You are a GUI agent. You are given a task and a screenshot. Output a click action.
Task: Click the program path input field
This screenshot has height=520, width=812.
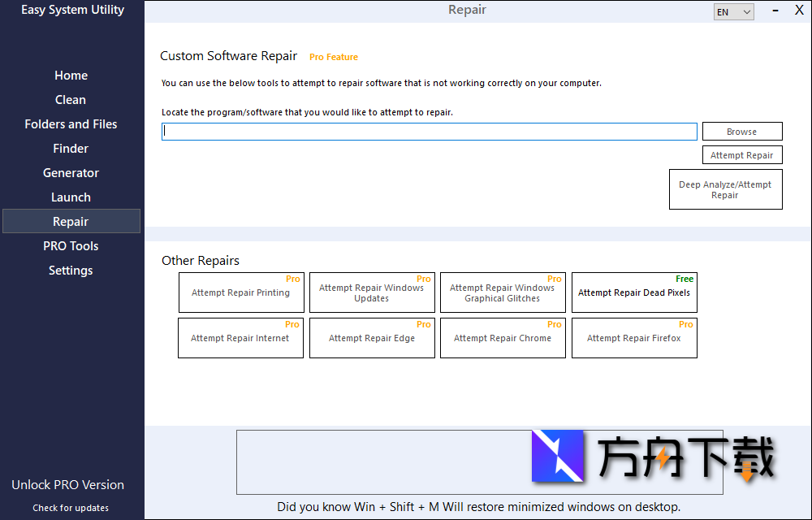pos(429,131)
